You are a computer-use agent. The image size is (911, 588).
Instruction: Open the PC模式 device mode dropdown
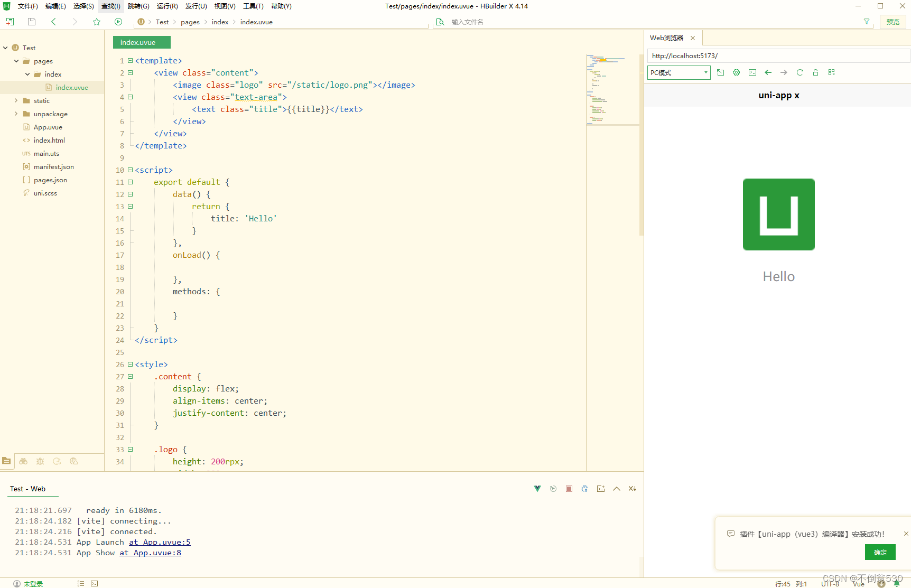click(x=679, y=72)
